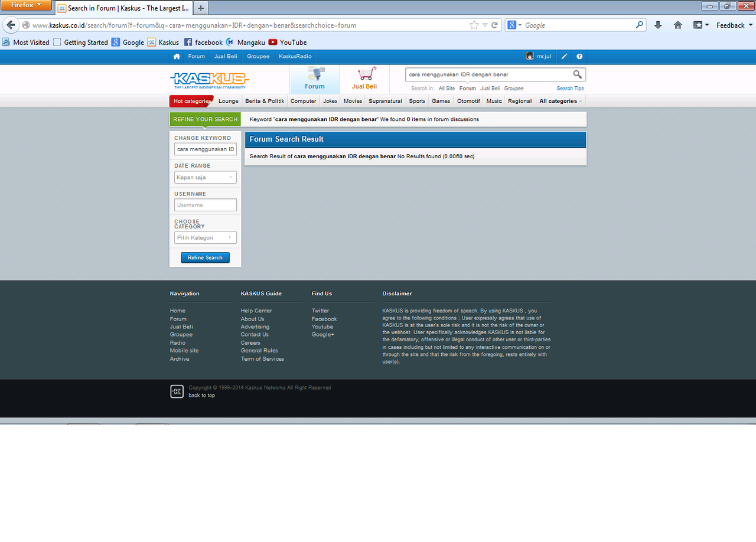Image resolution: width=756 pixels, height=542 pixels.
Task: Open the Search Tips link
Action: coord(571,89)
